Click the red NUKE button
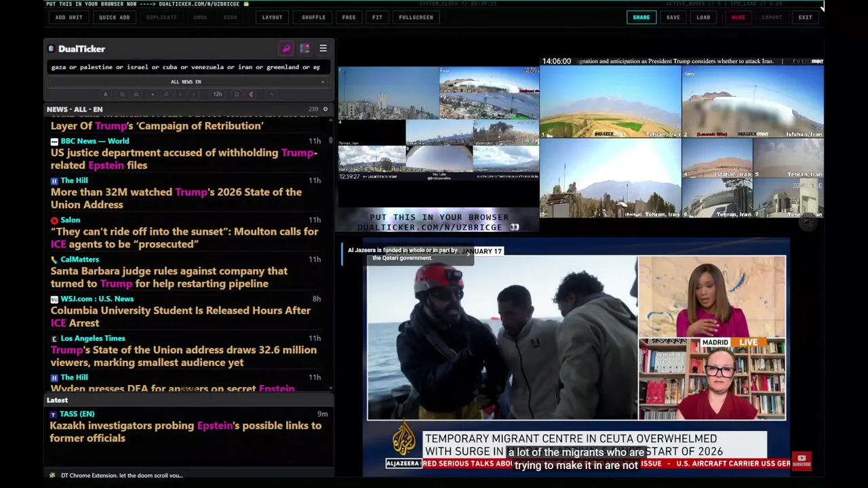Image resolution: width=868 pixels, height=488 pixels. (x=738, y=18)
